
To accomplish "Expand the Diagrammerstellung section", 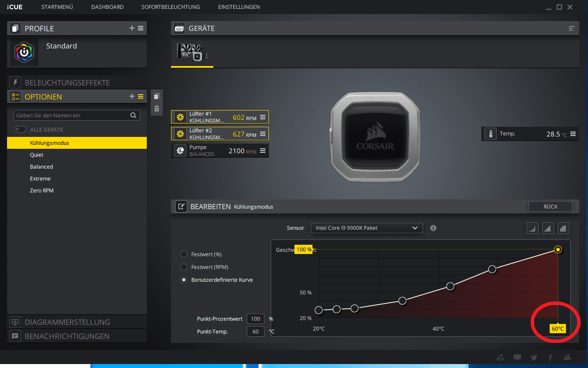I will (x=77, y=322).
